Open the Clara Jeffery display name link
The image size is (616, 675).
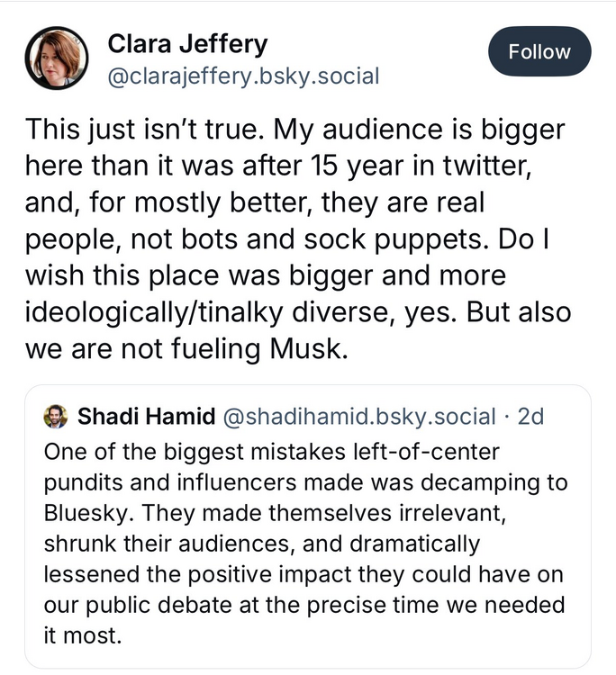187,42
